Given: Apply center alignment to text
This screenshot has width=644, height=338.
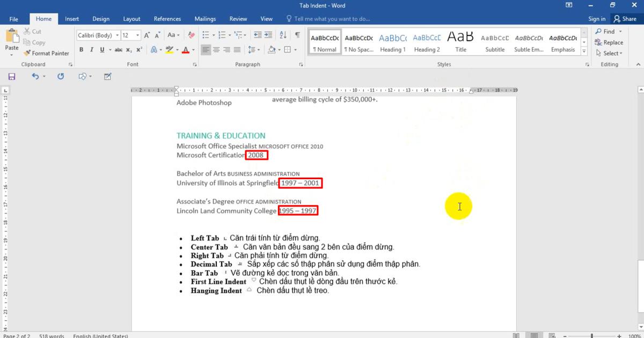Looking at the screenshot, I should pyautogui.click(x=216, y=50).
